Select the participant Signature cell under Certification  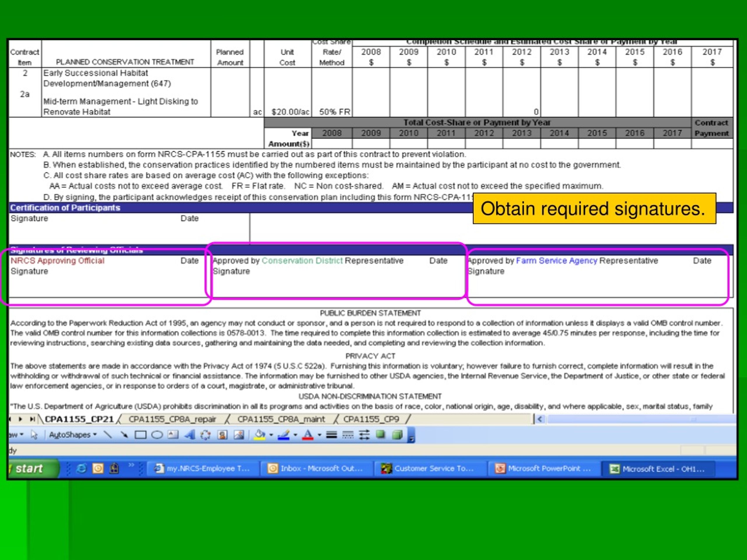[129, 228]
